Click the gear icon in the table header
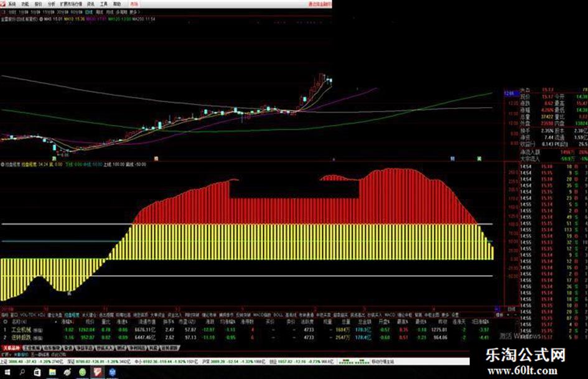Image resolution: width=588 pixels, height=379 pixels. click(5, 322)
